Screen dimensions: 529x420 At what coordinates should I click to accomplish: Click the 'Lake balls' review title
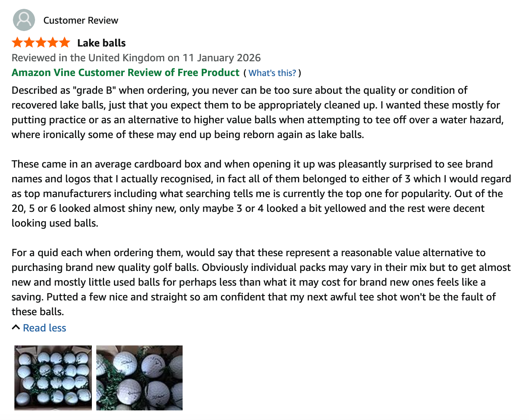click(x=101, y=43)
